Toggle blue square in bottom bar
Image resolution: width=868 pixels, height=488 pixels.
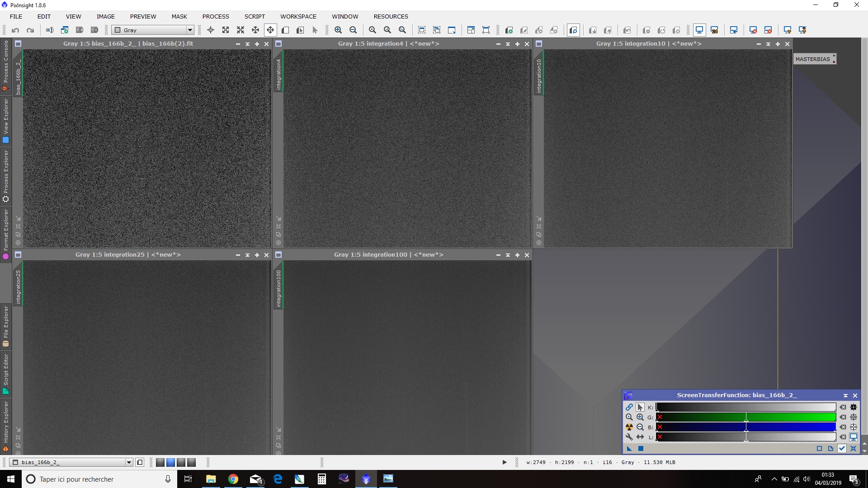click(x=170, y=462)
